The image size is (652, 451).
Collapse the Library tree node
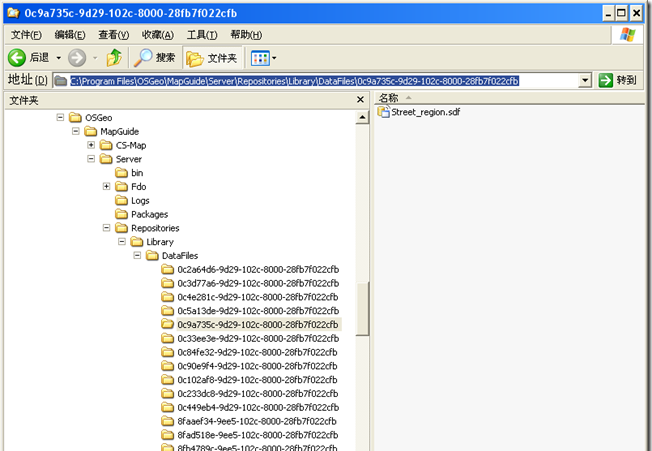(x=122, y=242)
